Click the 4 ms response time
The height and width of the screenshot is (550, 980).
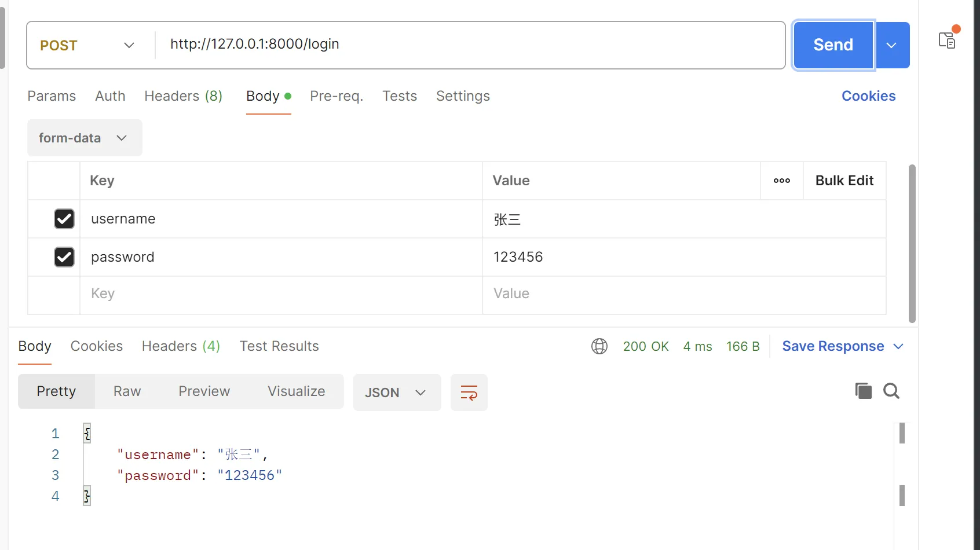tap(698, 346)
